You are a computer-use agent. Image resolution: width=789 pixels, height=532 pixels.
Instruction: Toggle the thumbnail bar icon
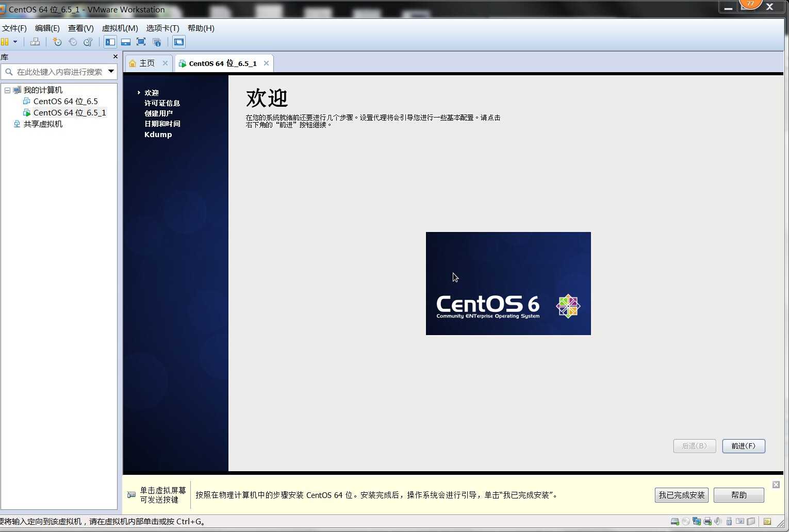point(126,42)
